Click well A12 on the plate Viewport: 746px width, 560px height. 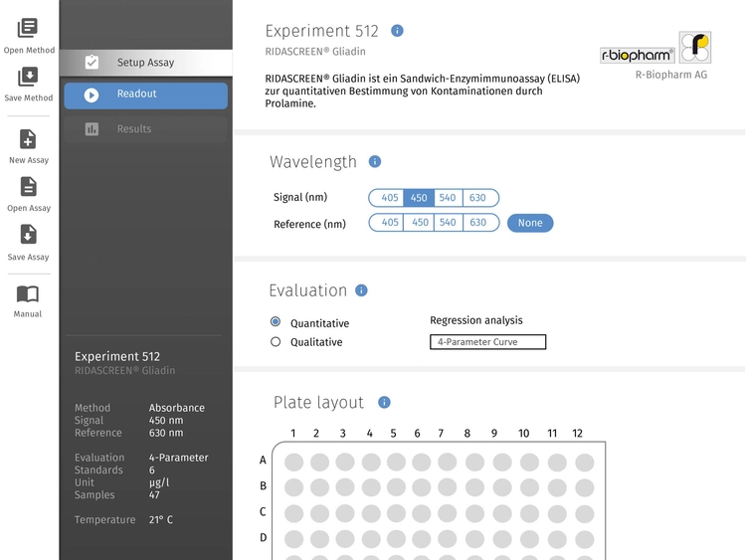[x=585, y=462]
